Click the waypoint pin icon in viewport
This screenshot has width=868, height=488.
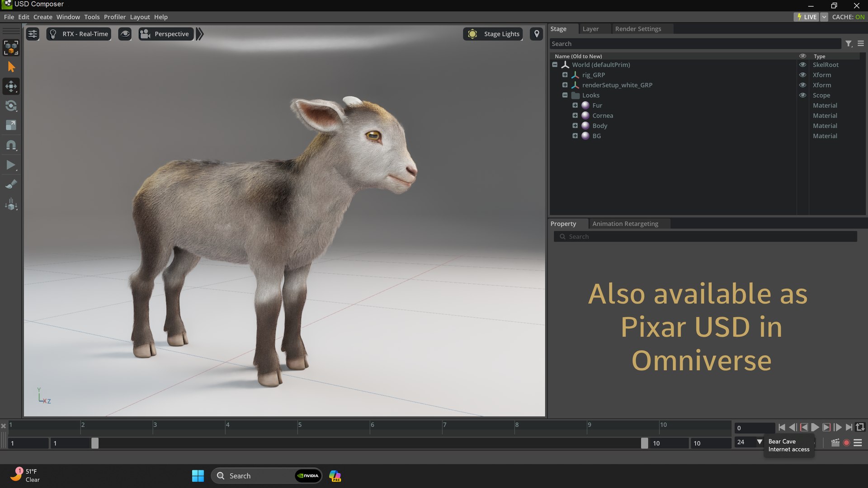pos(537,34)
